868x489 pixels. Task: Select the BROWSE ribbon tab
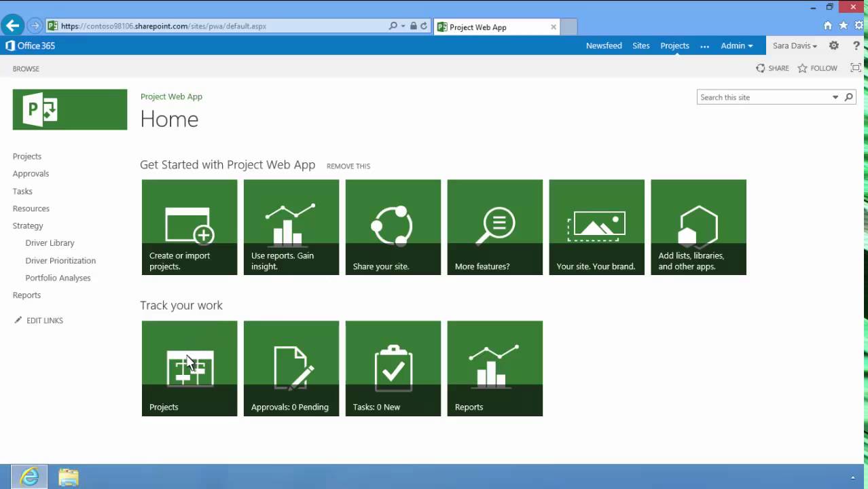(26, 69)
